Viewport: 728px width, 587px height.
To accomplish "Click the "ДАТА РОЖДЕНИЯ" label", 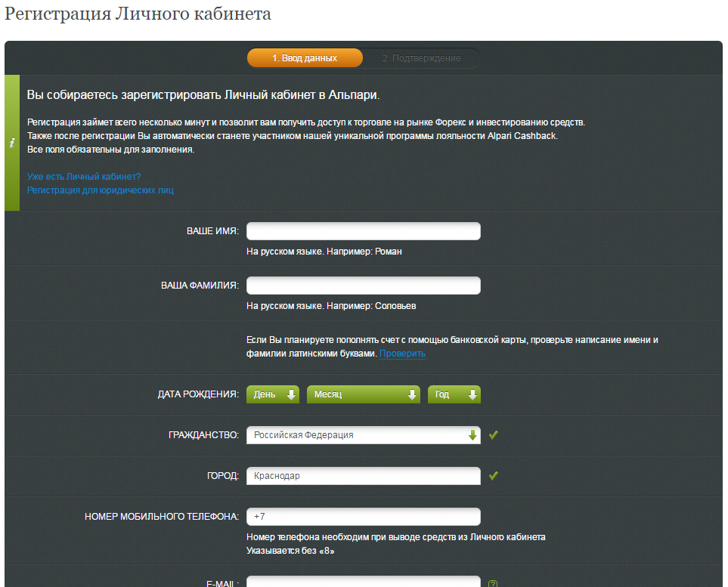I will [198, 394].
